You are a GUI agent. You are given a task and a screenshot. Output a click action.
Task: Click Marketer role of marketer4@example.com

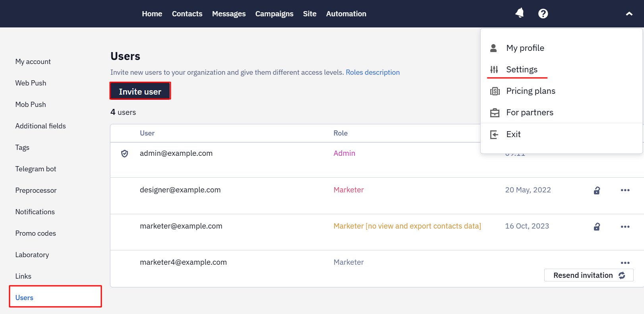click(x=348, y=262)
